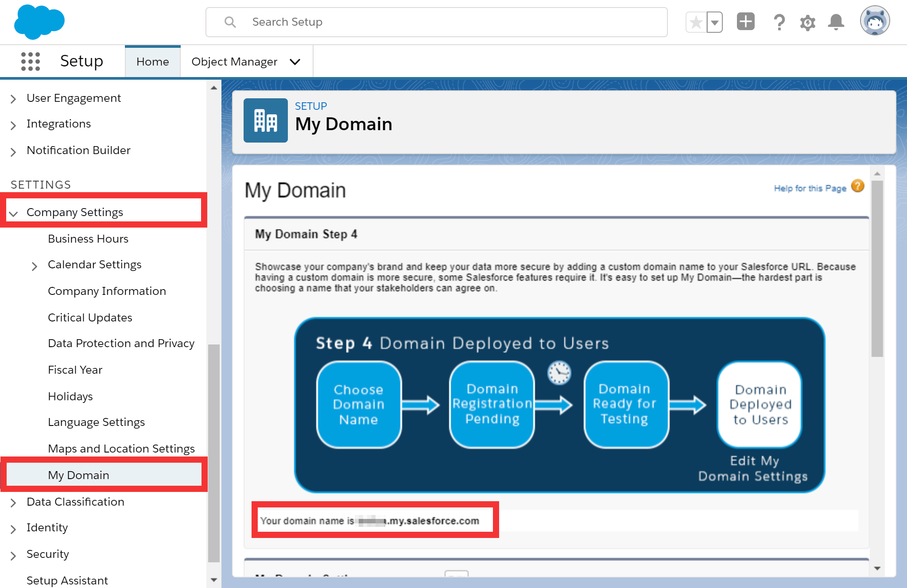Click Domain Deployed to Users step box
The height and width of the screenshot is (588, 907).
point(760,405)
